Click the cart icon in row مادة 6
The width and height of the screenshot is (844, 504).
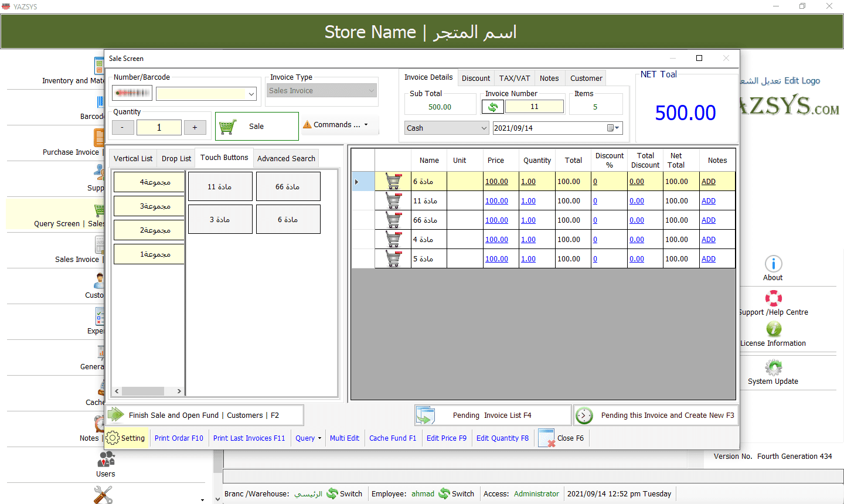[393, 182]
